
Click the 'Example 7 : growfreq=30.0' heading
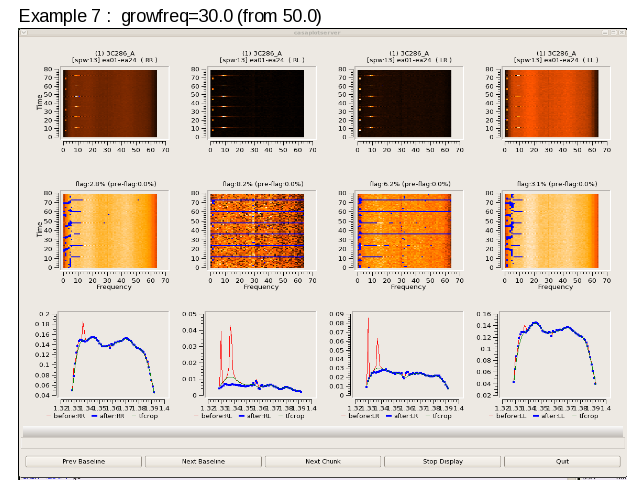(x=170, y=16)
